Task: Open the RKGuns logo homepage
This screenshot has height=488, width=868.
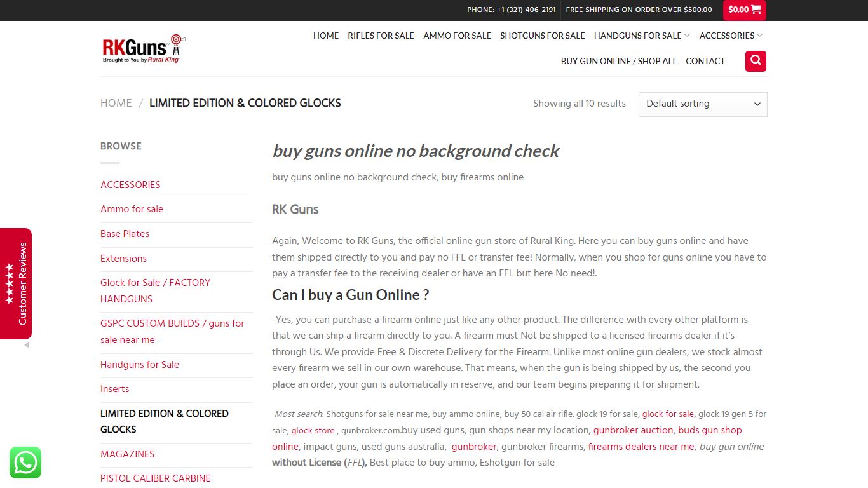Action: point(144,49)
